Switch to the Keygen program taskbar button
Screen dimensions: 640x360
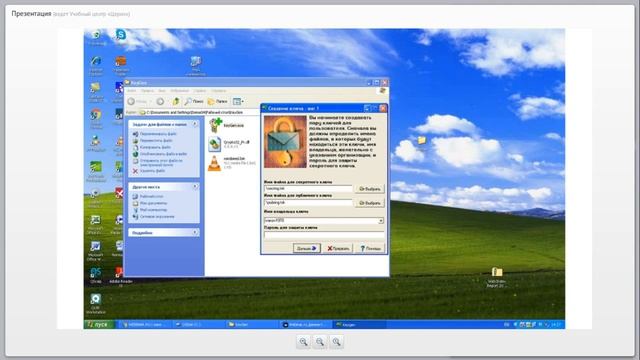tap(358, 324)
